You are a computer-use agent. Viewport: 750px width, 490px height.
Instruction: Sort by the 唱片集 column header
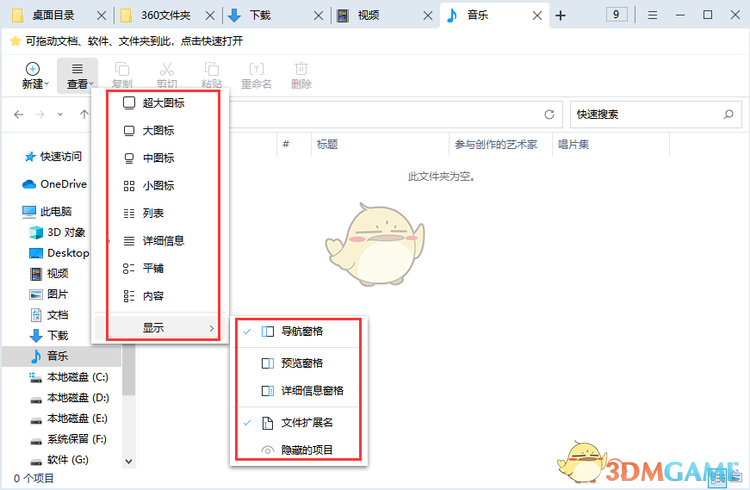coord(611,144)
